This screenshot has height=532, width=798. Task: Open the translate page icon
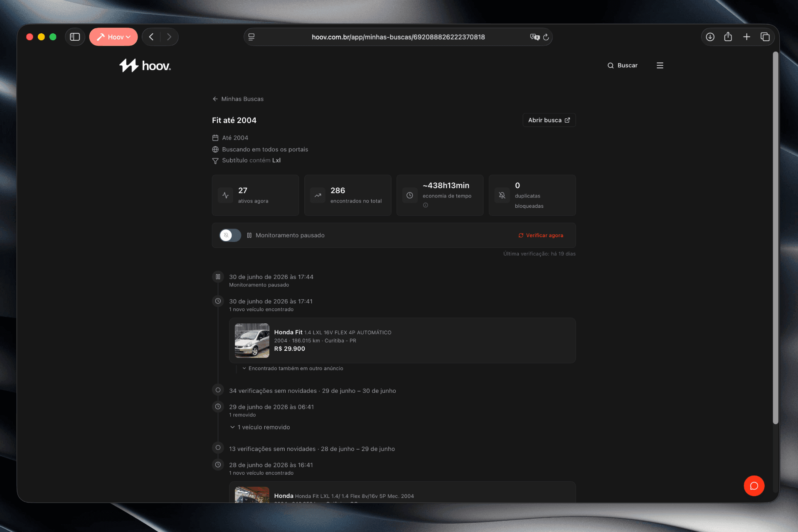click(x=534, y=37)
